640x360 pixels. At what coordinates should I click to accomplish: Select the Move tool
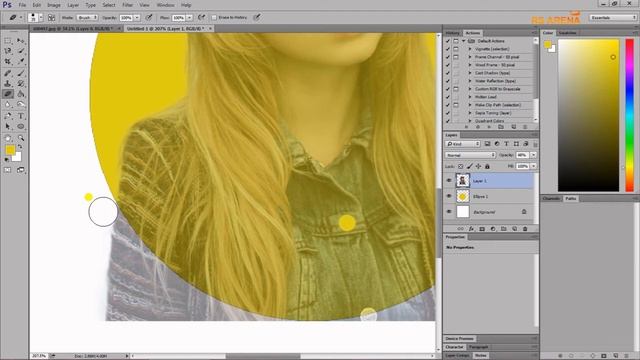pos(21,41)
